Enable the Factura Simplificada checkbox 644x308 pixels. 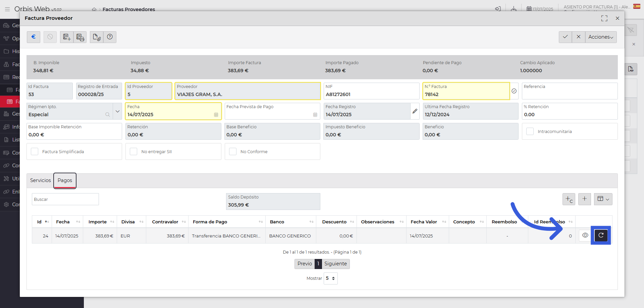click(x=35, y=152)
